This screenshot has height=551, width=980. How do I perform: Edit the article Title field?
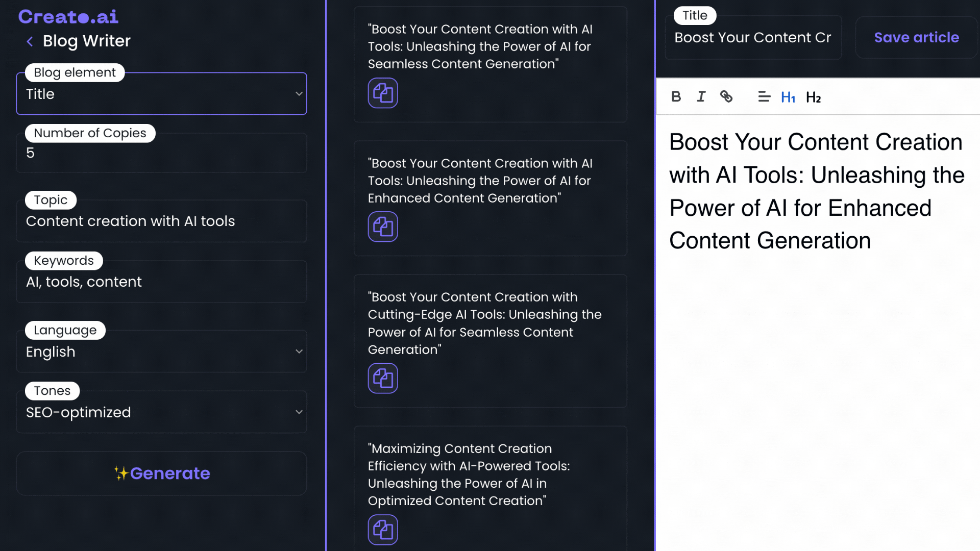point(753,38)
